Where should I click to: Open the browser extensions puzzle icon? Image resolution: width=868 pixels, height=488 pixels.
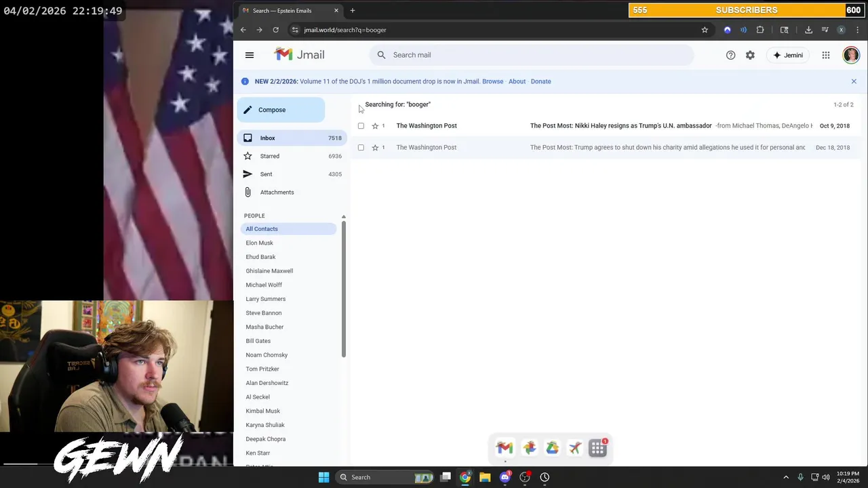click(x=759, y=30)
